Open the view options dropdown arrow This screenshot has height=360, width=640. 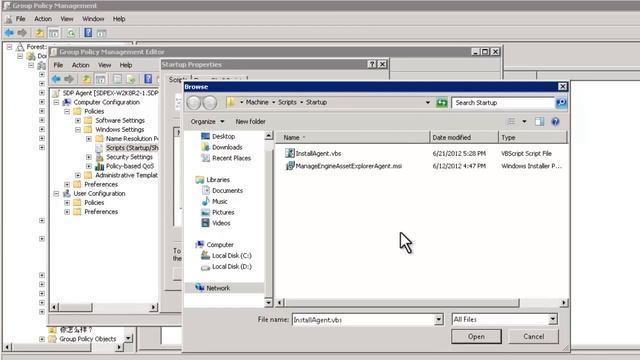[x=524, y=121]
